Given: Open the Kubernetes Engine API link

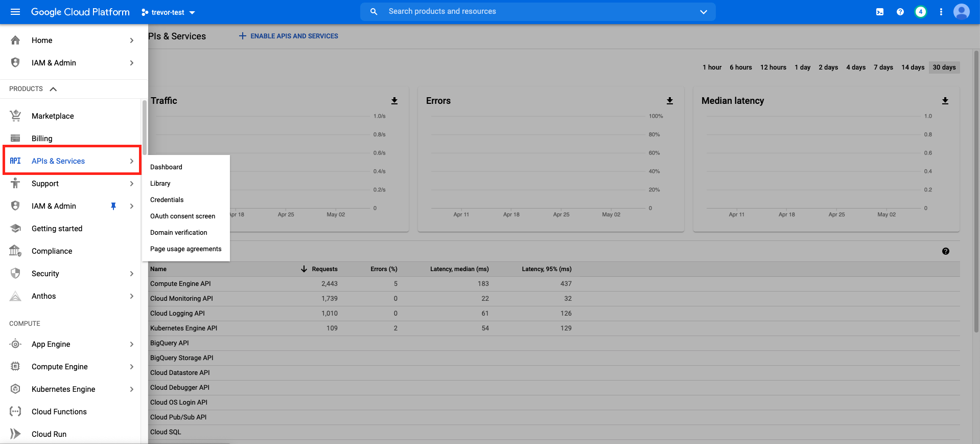Looking at the screenshot, I should [183, 328].
